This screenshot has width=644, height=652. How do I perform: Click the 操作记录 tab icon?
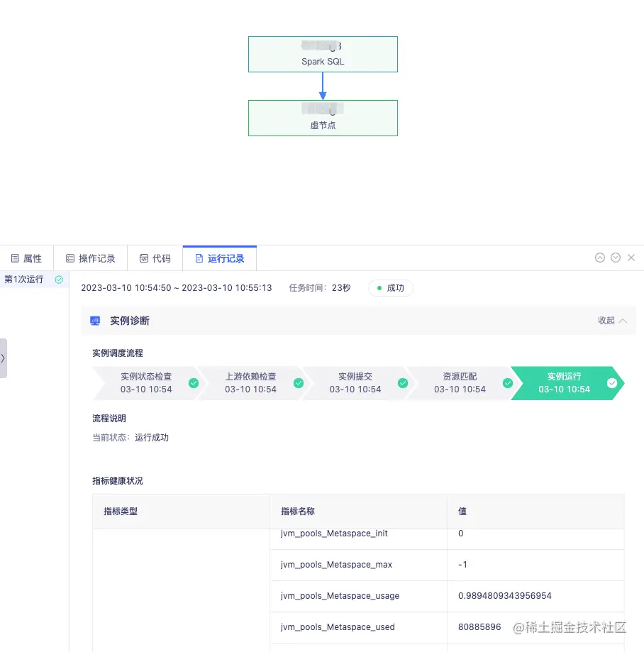coord(70,259)
